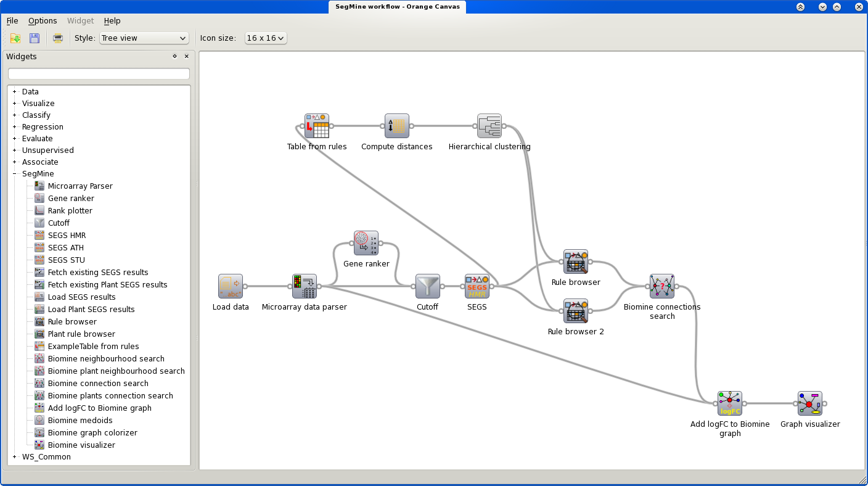Select the Compute distances node icon
Image resolution: width=868 pixels, height=486 pixels.
click(x=397, y=126)
